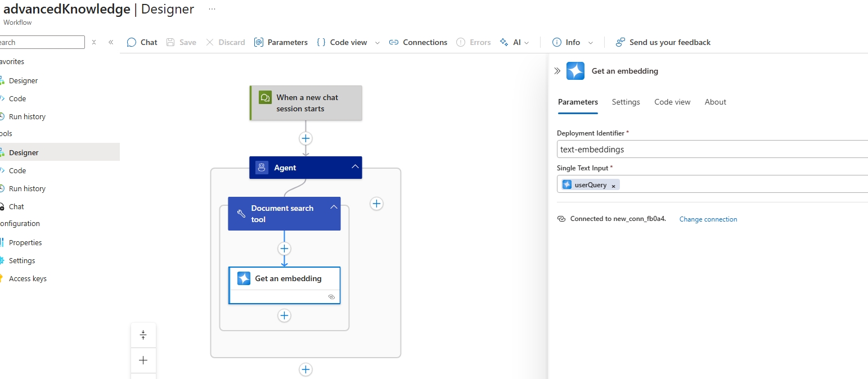868x379 pixels.
Task: Switch to the About tab
Action: (x=716, y=102)
